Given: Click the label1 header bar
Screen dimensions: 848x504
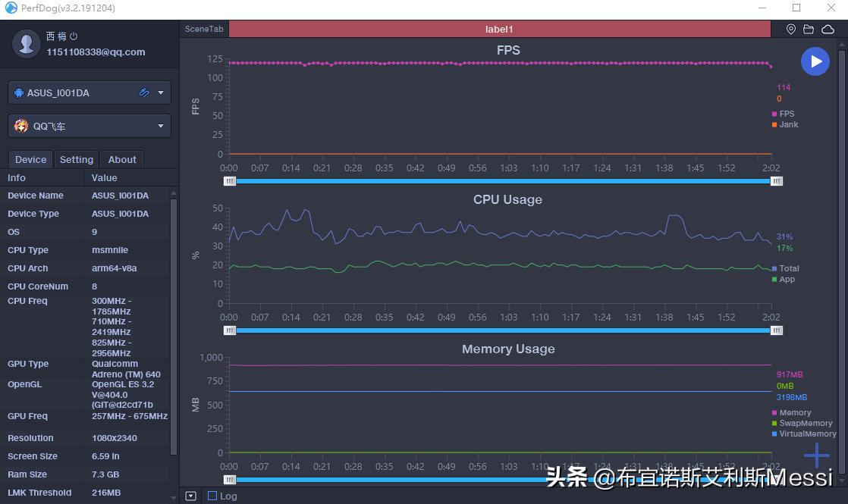Looking at the screenshot, I should click(499, 29).
